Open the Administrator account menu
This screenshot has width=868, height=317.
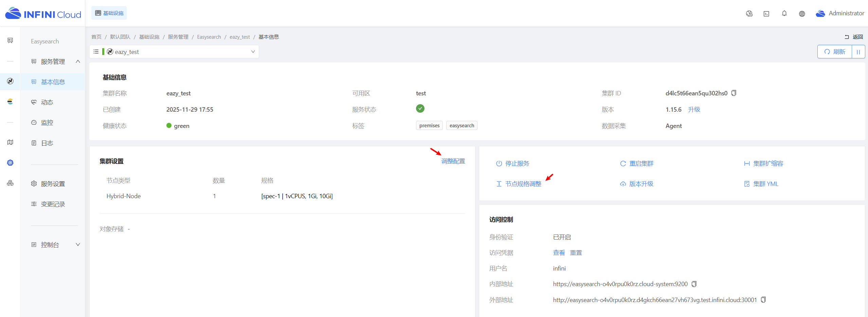click(840, 13)
